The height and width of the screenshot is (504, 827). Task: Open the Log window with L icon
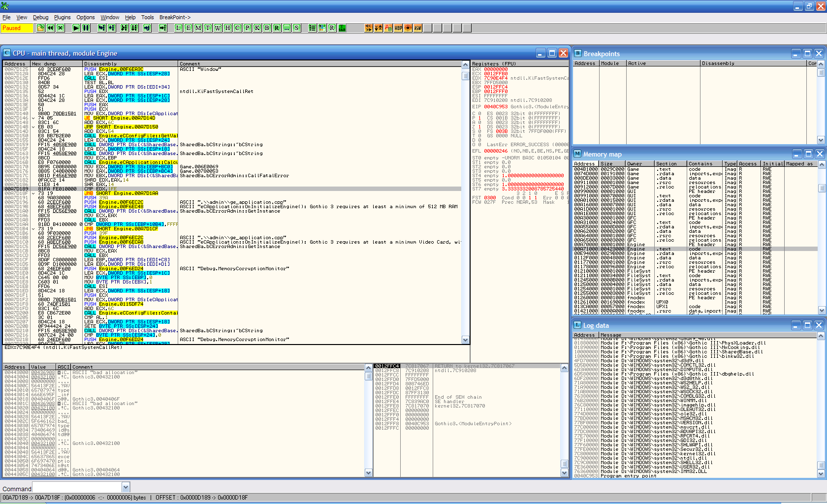[178, 28]
